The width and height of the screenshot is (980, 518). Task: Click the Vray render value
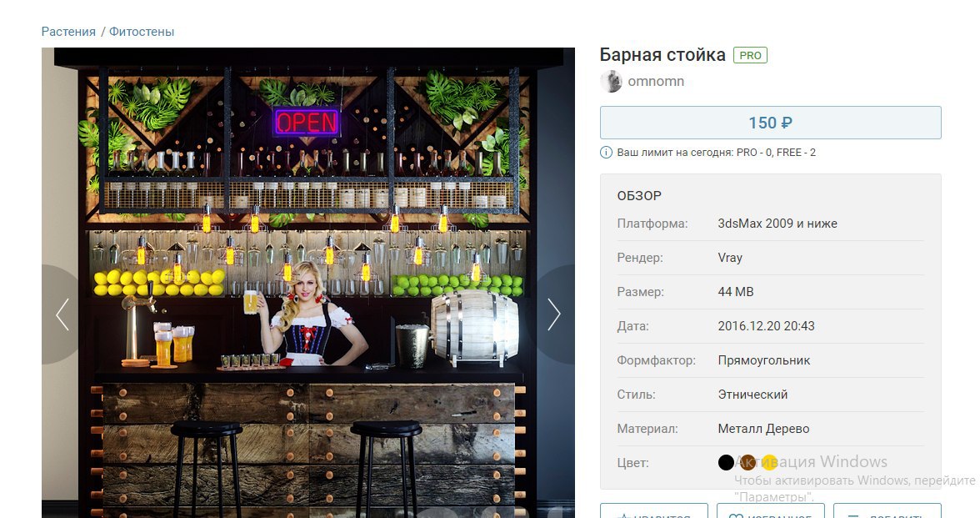point(730,258)
